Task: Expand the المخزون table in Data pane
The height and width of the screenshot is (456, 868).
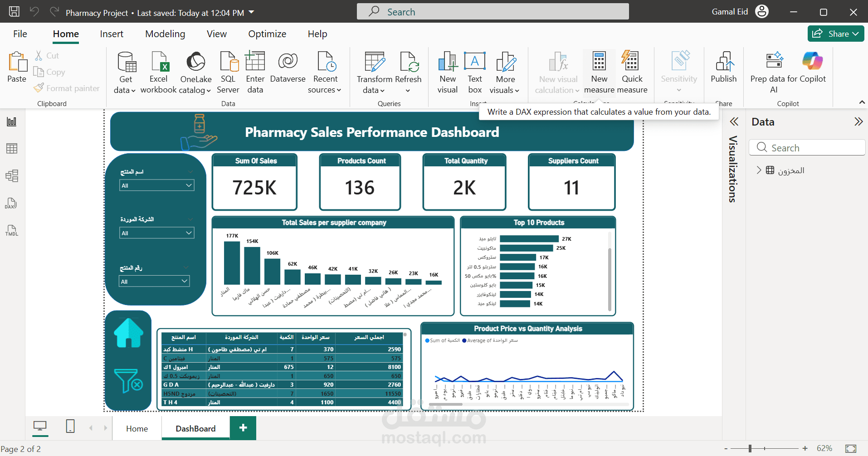Action: tap(759, 170)
